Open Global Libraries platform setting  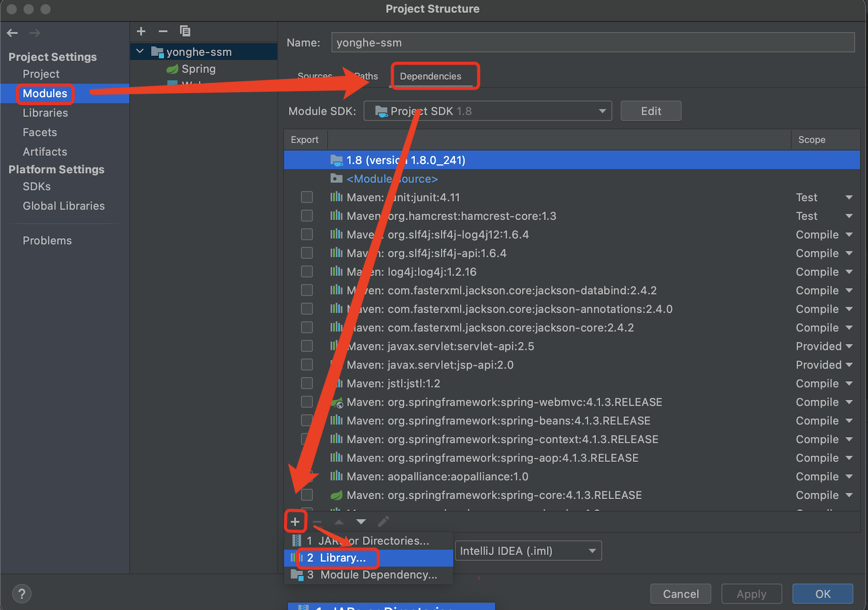pos(65,206)
